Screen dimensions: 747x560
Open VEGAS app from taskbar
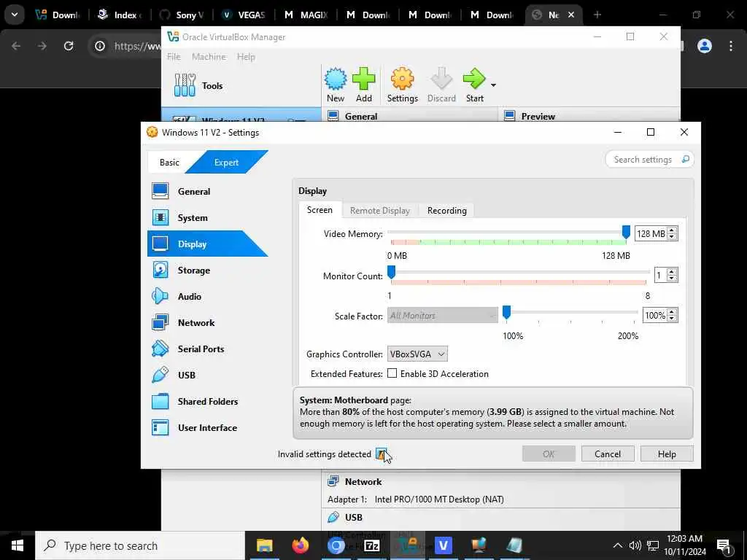(443, 545)
